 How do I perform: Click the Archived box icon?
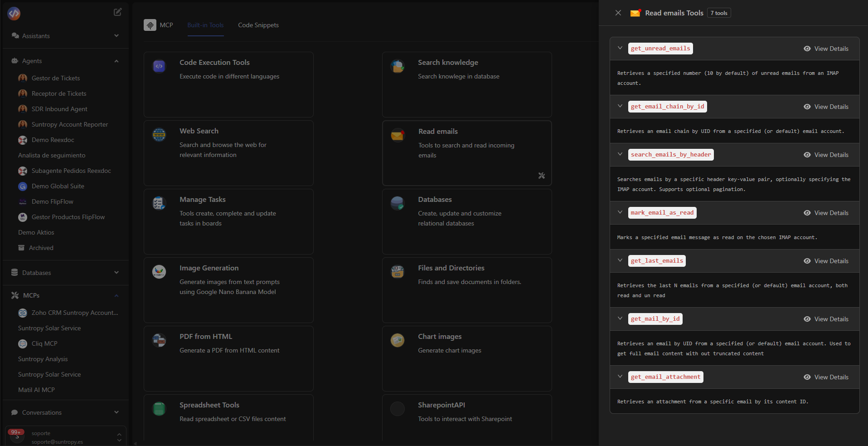click(x=21, y=248)
